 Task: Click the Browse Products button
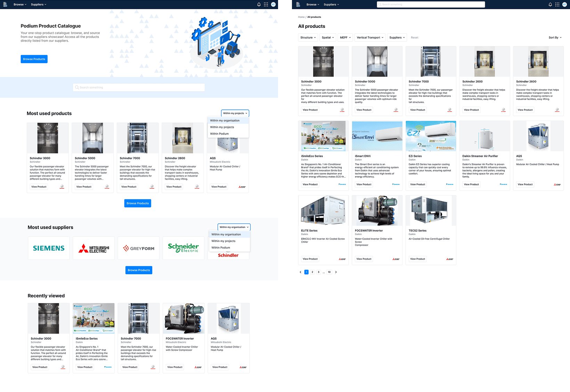click(34, 59)
